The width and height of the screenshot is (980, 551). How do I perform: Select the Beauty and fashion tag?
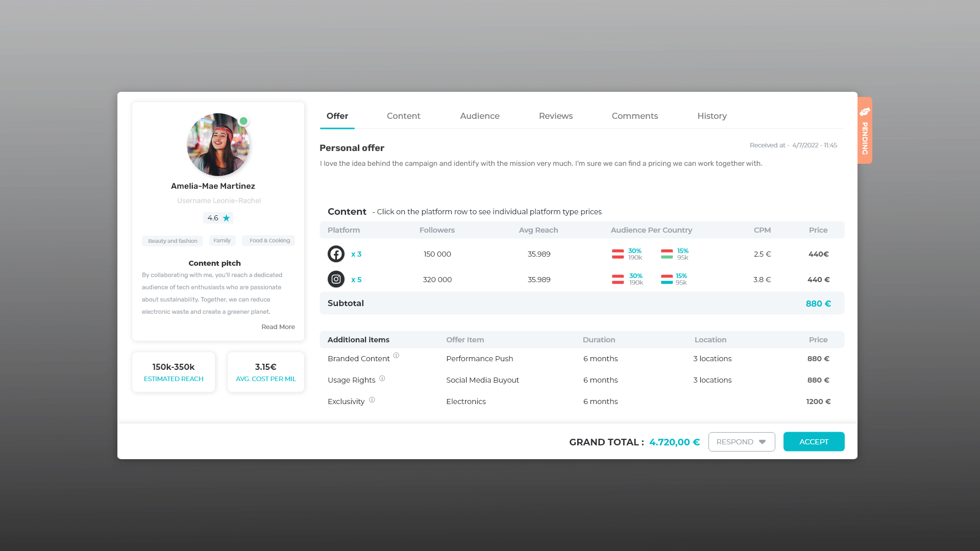(x=173, y=241)
